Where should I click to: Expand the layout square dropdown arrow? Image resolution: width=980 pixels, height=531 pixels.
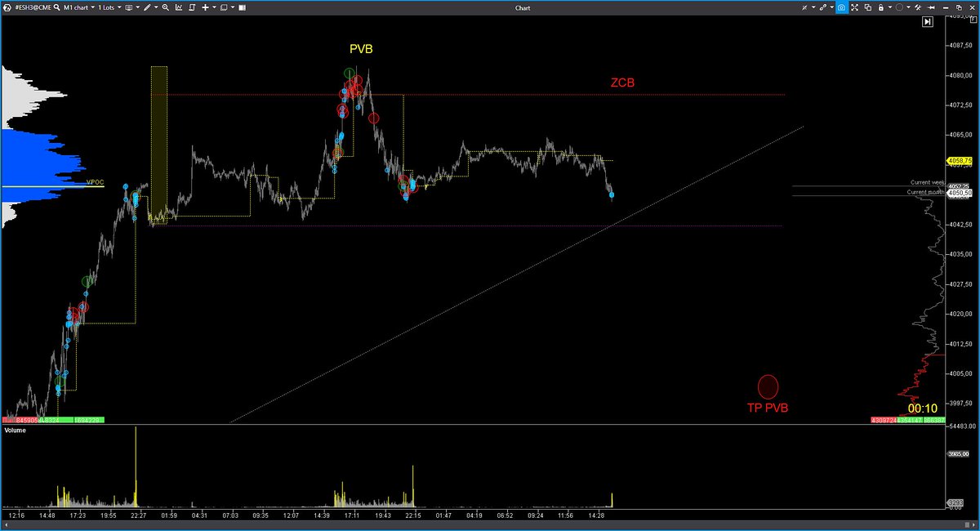point(233,7)
